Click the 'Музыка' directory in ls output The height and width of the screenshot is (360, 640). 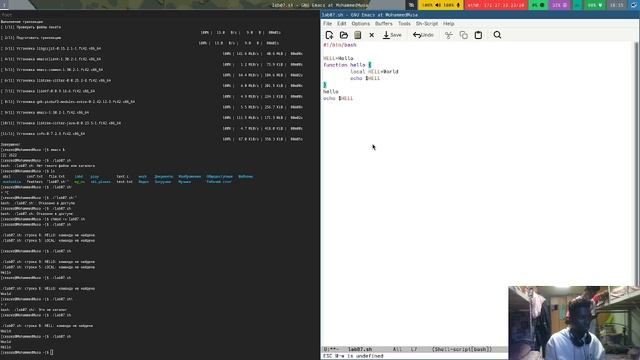(x=184, y=182)
